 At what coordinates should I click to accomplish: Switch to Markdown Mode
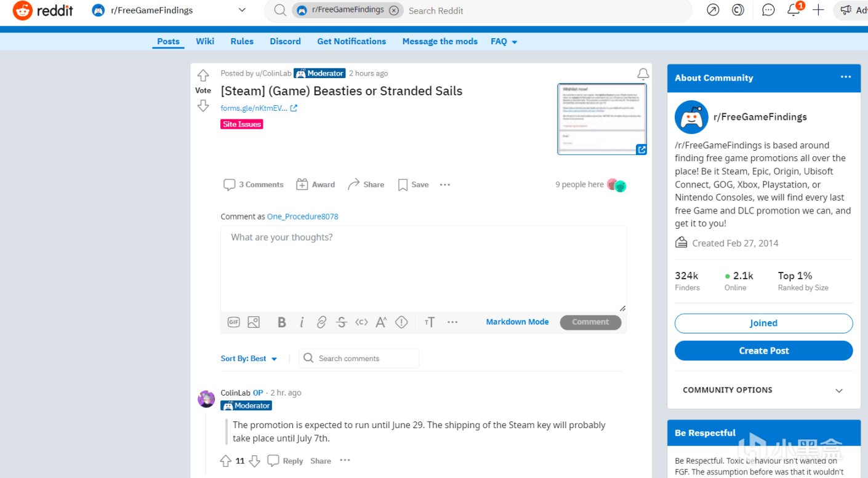click(517, 322)
